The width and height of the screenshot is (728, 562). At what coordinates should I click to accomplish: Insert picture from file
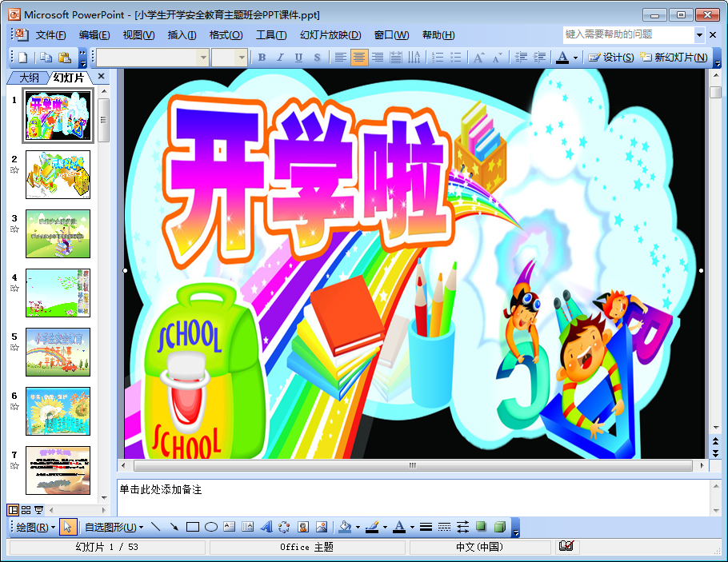pos(322,527)
